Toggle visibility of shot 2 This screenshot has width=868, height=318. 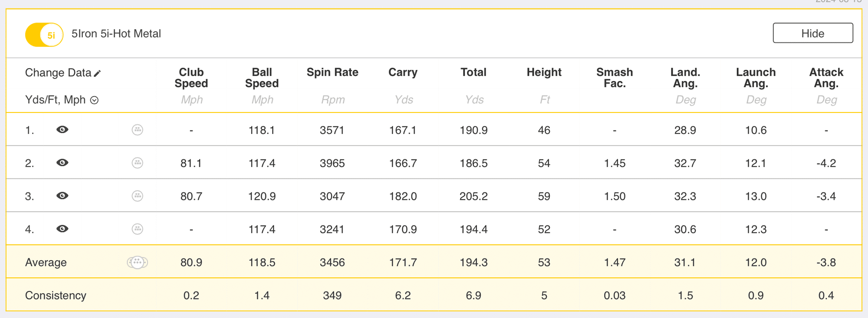point(62,162)
